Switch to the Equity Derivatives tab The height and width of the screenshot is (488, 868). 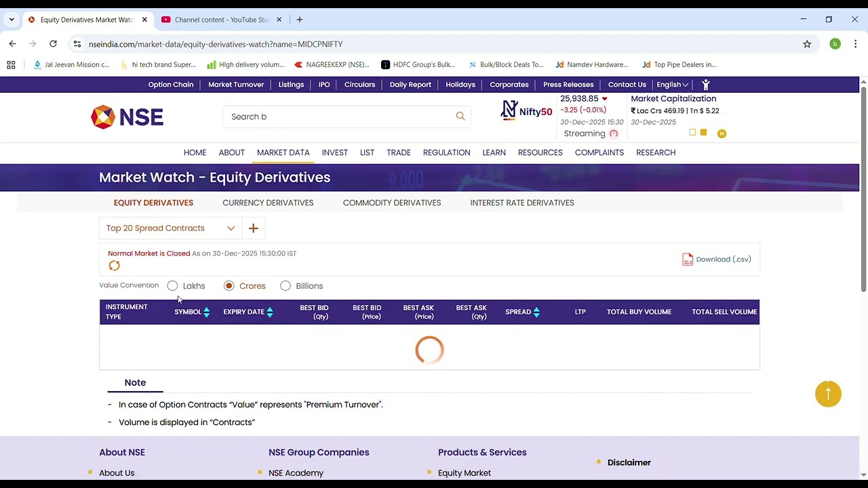[153, 203]
